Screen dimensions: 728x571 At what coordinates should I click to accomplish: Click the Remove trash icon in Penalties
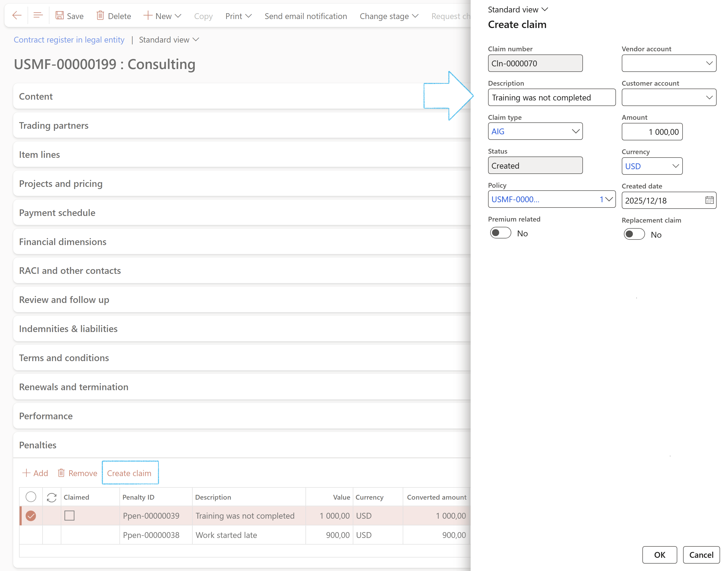pos(62,473)
